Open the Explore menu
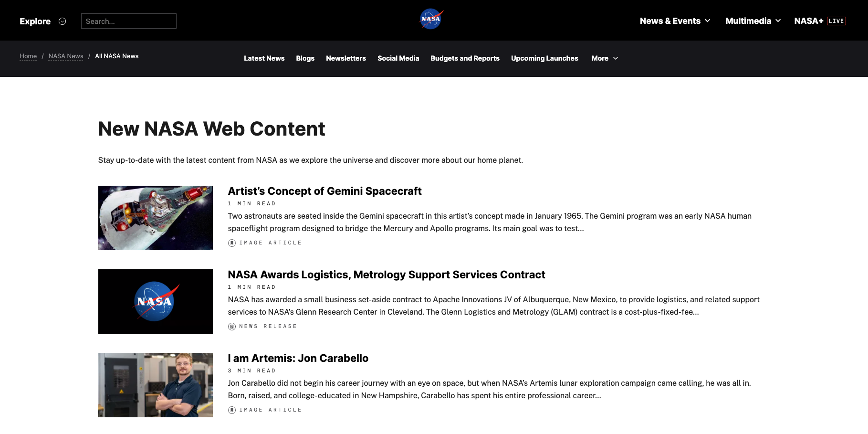This screenshot has width=868, height=434. (35, 21)
